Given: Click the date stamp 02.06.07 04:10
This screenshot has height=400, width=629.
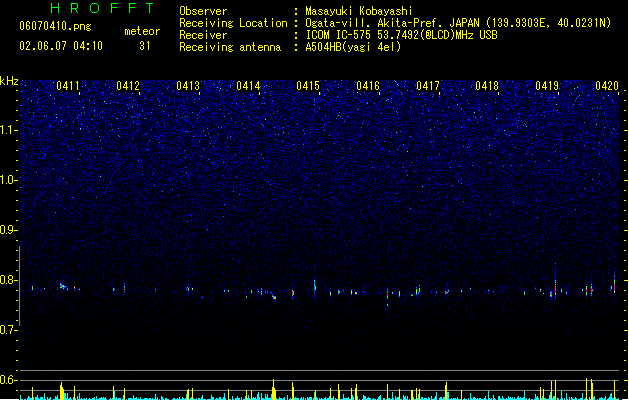Looking at the screenshot, I should [x=61, y=46].
